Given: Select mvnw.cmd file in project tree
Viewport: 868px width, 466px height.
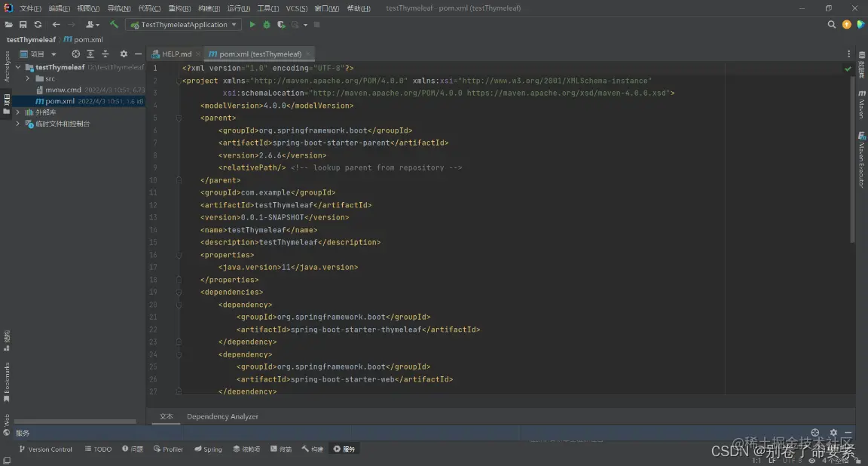Looking at the screenshot, I should coord(63,90).
